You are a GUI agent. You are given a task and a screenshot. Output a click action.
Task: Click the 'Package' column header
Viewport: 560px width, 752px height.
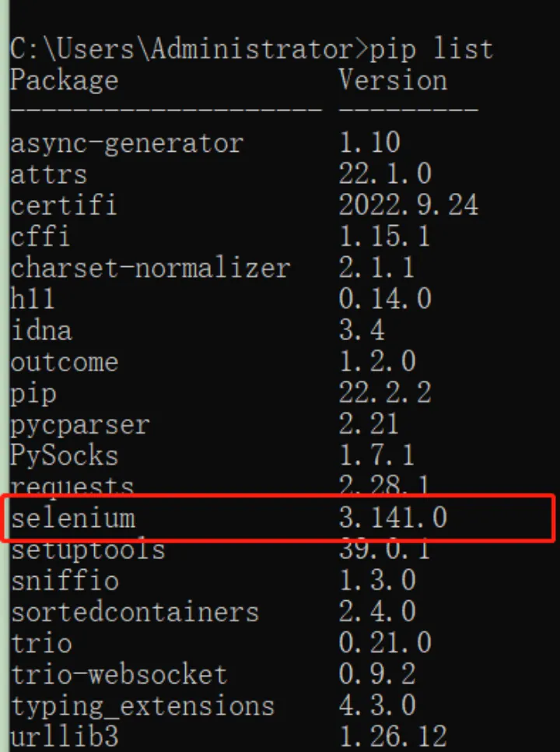tap(65, 80)
